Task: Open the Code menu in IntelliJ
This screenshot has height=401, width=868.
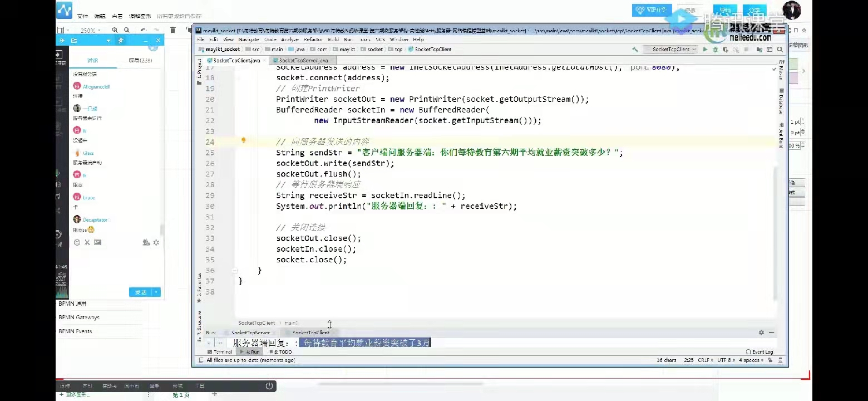Action: pos(270,40)
